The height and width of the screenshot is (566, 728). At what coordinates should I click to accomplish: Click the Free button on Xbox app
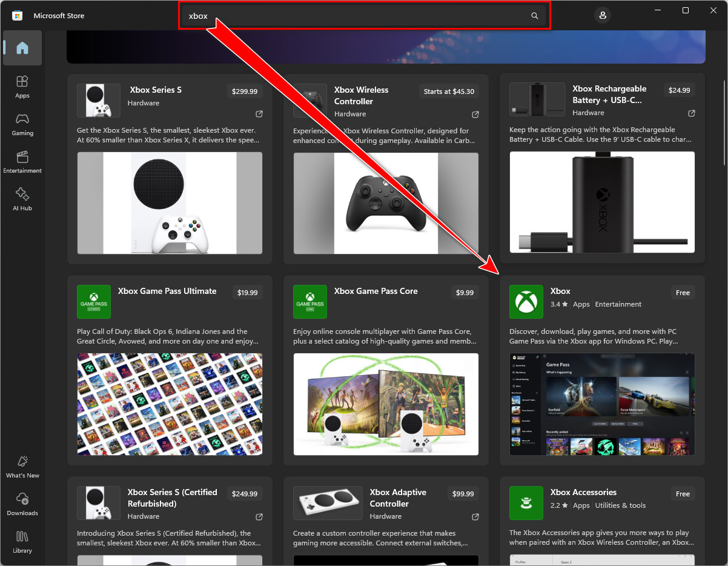(x=683, y=293)
